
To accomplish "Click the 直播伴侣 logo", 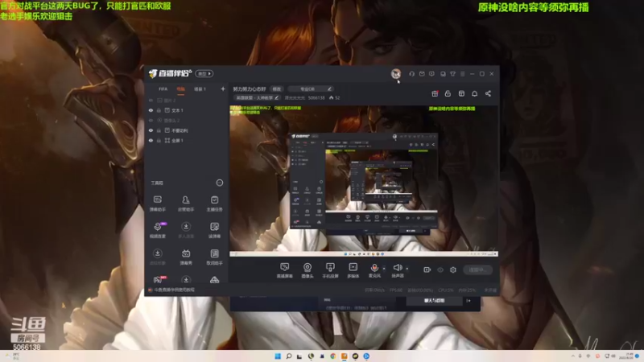I will click(170, 73).
